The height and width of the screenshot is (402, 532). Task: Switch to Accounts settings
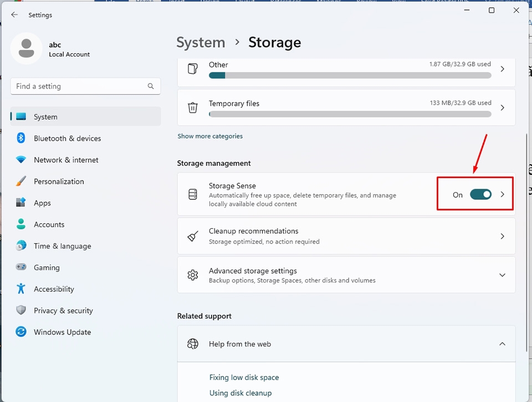(85, 224)
